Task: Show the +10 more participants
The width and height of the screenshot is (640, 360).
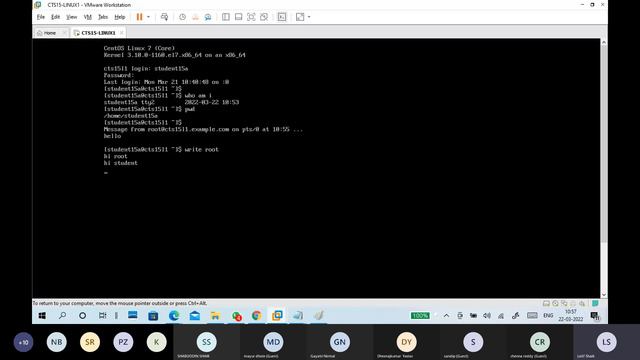Action: pos(23,342)
